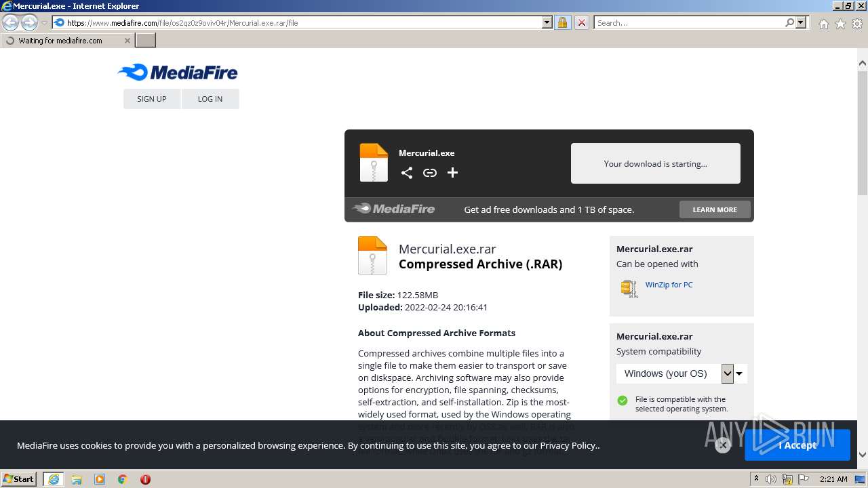The height and width of the screenshot is (488, 868).
Task: Click the upload date 2022-02-24 20:16:41
Action: coord(446,307)
